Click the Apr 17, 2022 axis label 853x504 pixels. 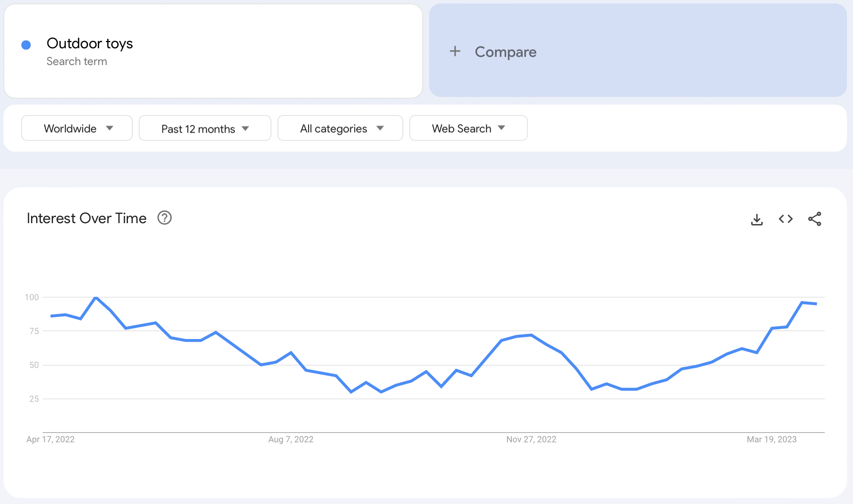tap(50, 439)
